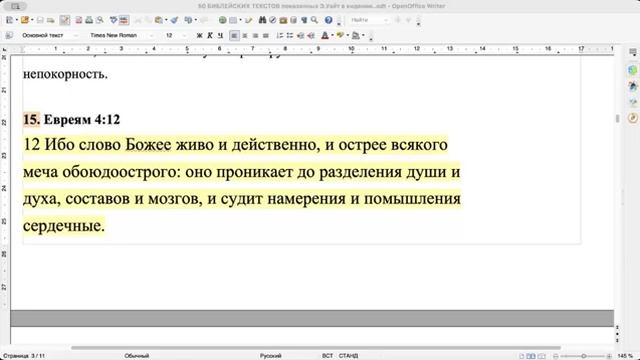Viewport: 640px width, 360px height.
Task: Open Styles and Formatting icon
Action: coord(9,36)
